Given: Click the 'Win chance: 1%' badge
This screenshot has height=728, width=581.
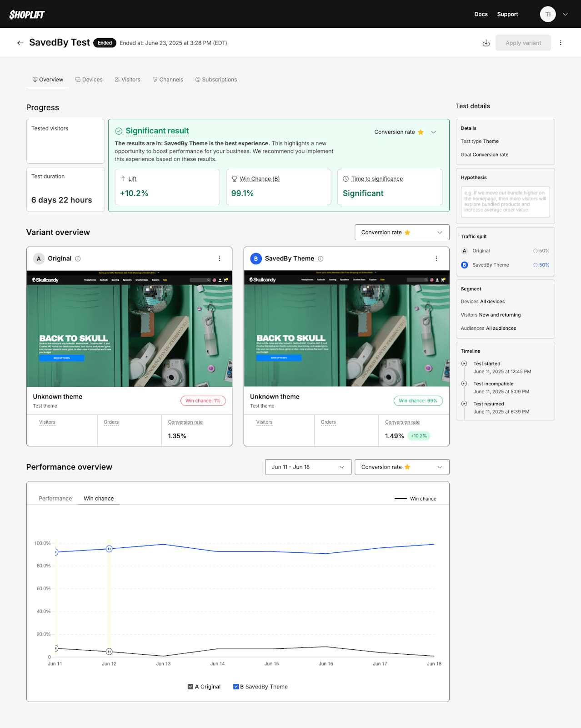Looking at the screenshot, I should pos(203,401).
